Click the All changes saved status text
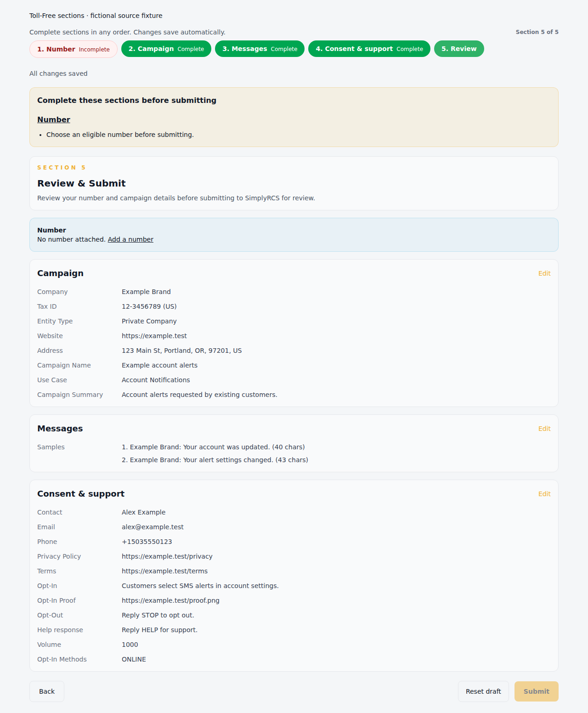The width and height of the screenshot is (588, 713). pos(58,74)
